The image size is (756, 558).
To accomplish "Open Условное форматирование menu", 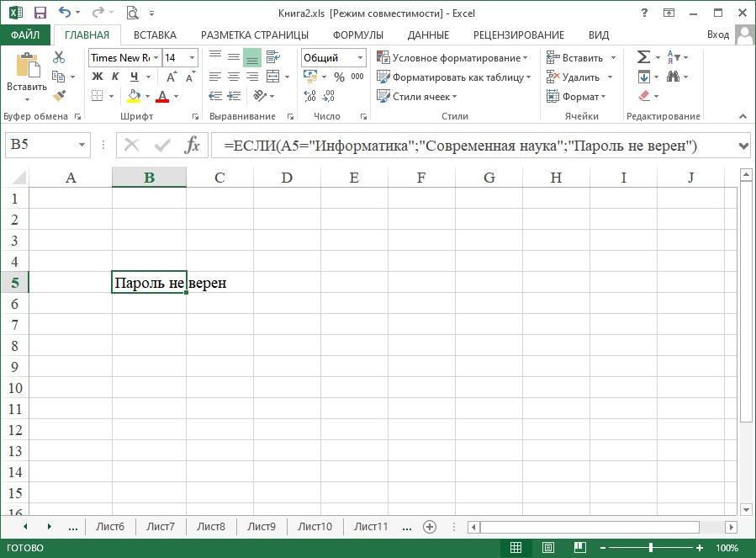I will coord(452,57).
